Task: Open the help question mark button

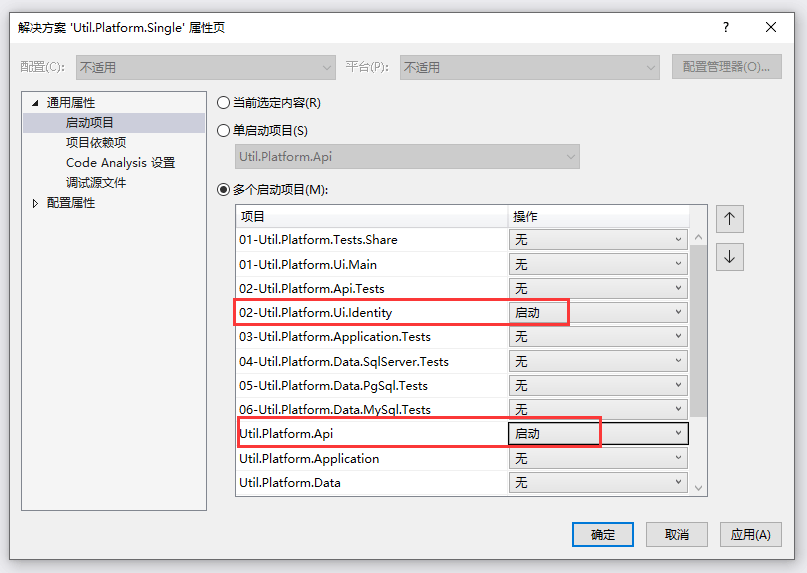Action: (x=726, y=27)
